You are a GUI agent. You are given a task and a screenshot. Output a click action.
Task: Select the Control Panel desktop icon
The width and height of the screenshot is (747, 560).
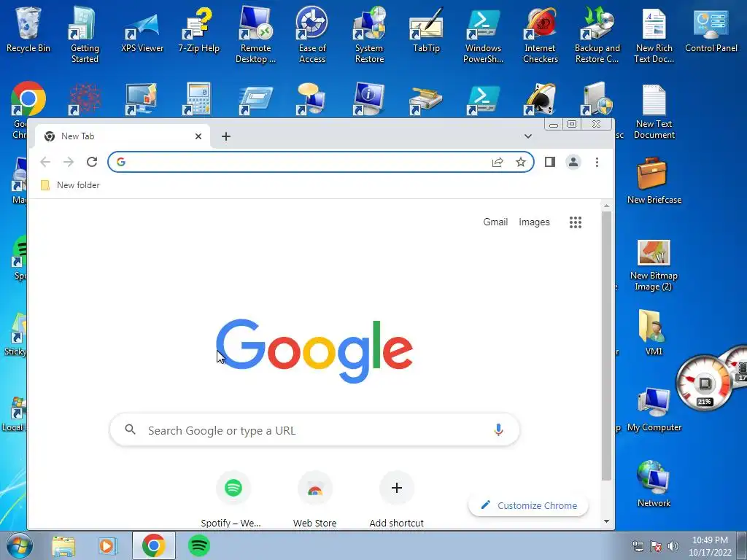[711, 31]
